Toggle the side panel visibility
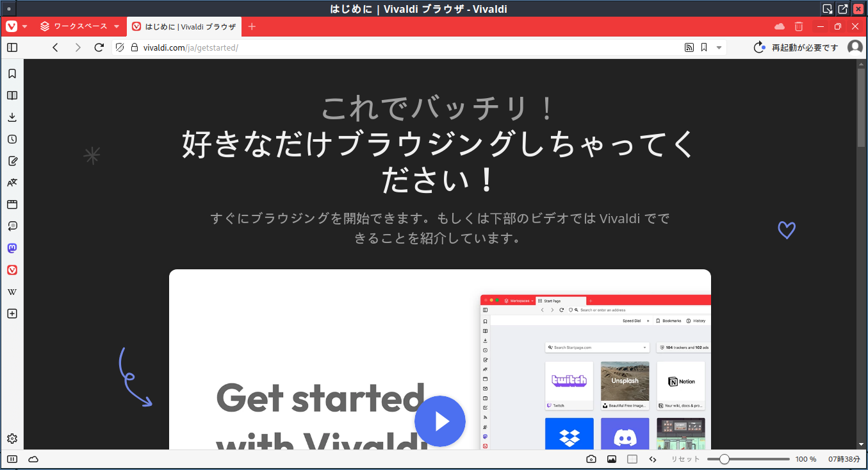 pos(12,47)
